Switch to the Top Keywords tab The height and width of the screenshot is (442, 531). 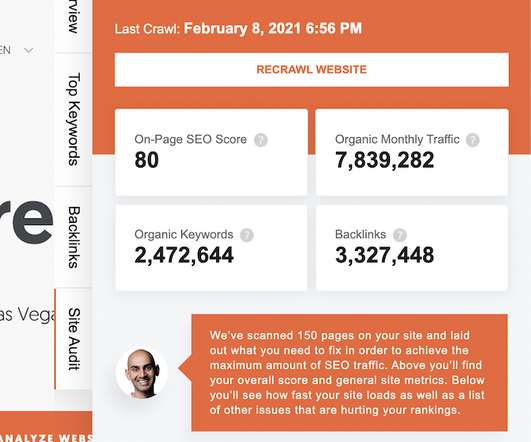point(74,119)
